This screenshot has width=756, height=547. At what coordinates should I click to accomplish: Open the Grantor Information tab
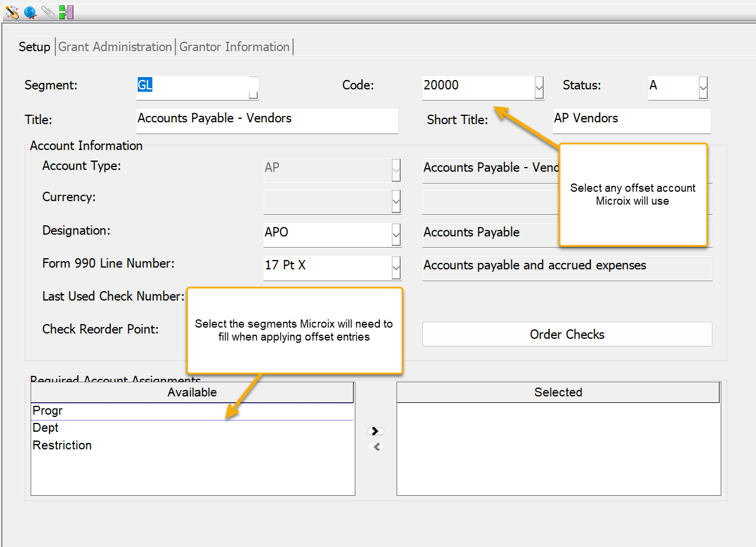tap(234, 47)
